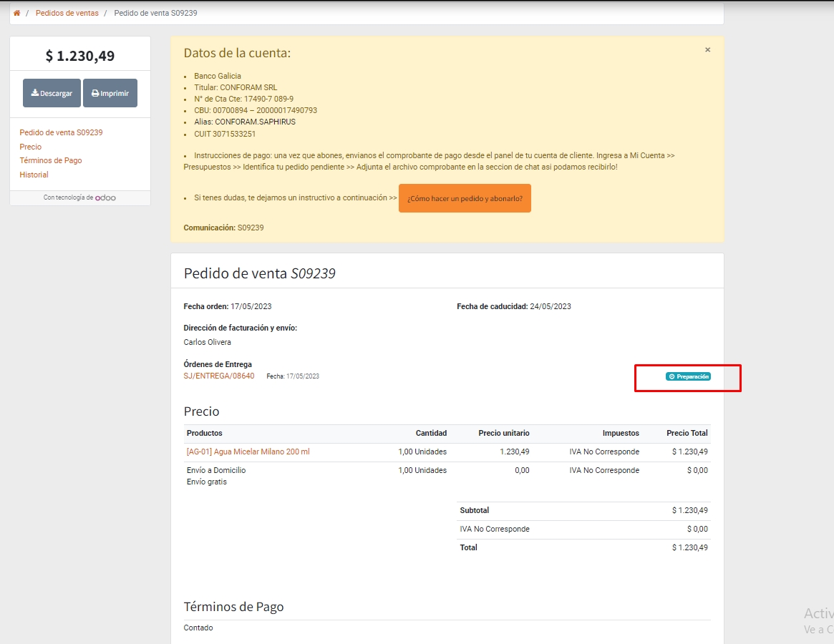
Task: Open Historial from the sidebar
Action: click(34, 175)
